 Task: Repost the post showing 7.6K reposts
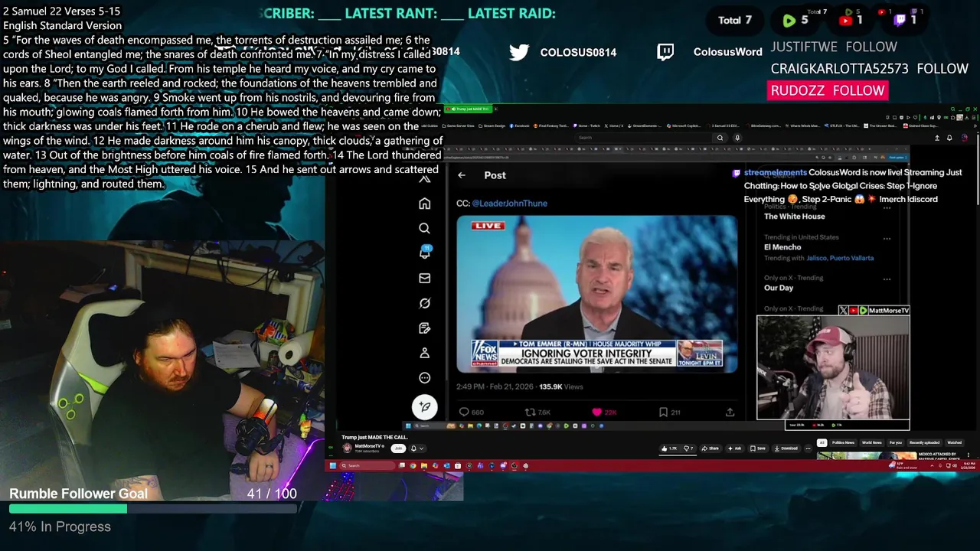[537, 412]
